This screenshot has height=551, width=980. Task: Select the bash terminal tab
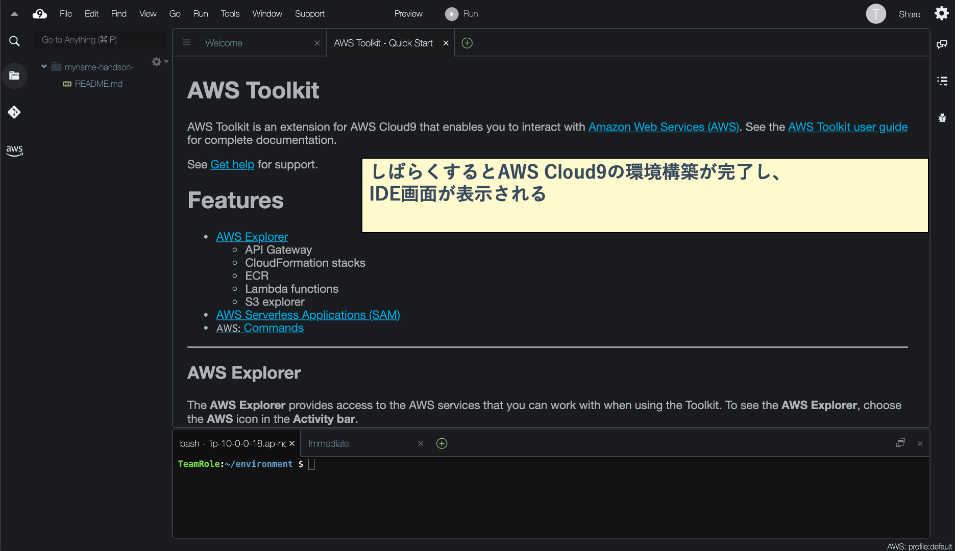coord(233,443)
